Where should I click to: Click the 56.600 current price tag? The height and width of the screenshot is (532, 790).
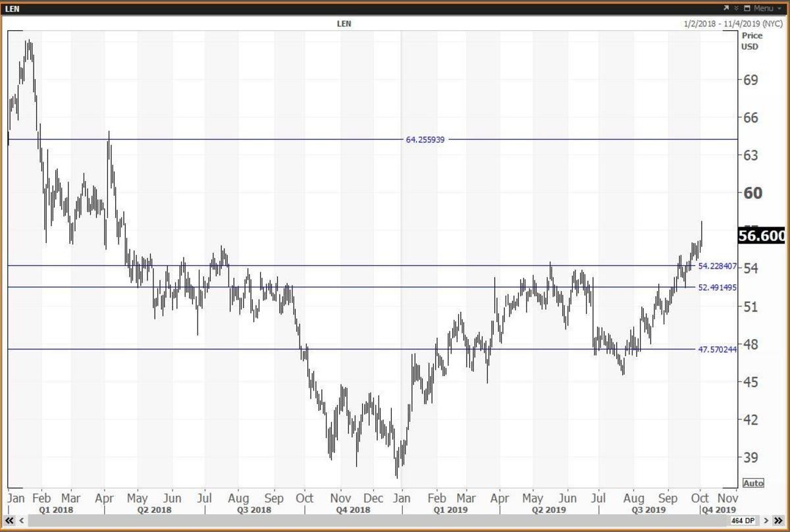point(763,236)
